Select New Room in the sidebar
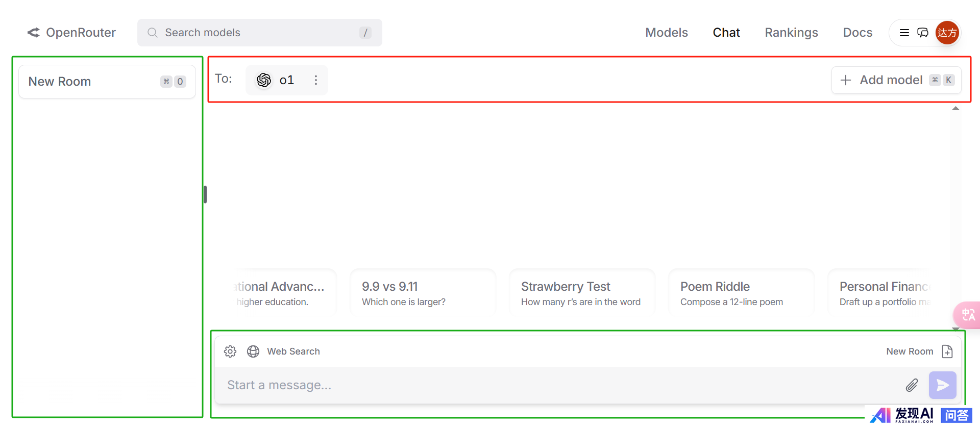 (x=107, y=82)
